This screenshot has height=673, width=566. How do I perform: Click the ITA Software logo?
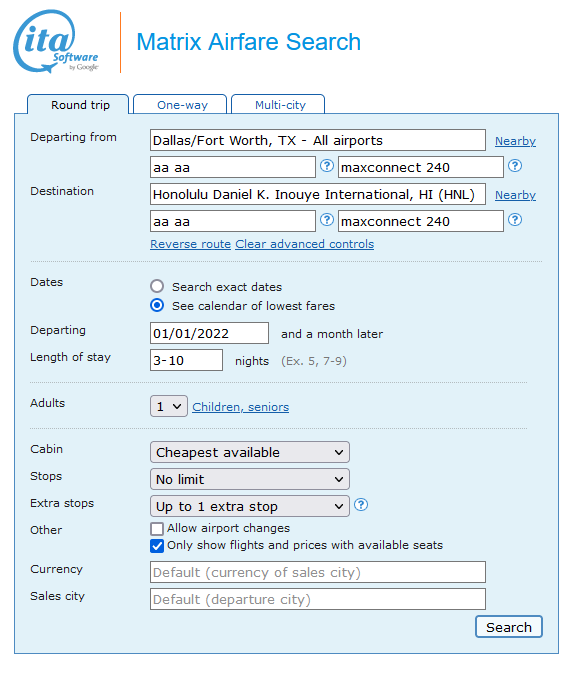click(56, 42)
